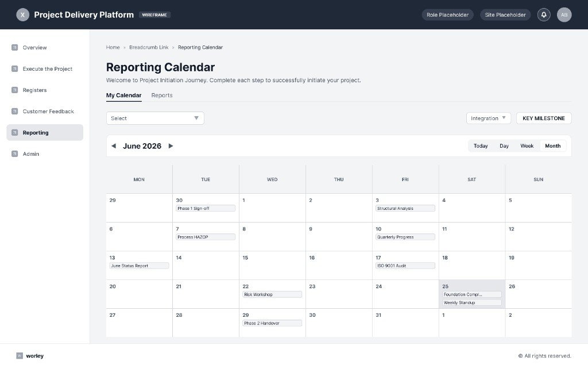This screenshot has height=368, width=588.
Task: Select the Day view
Action: pos(504,145)
